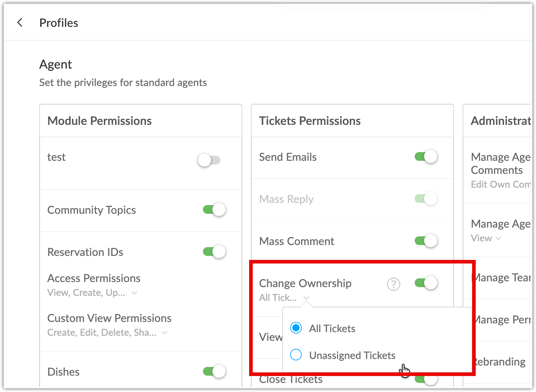Turn off the Community Topics toggle
Screen dimensions: 536x392
pos(214,209)
